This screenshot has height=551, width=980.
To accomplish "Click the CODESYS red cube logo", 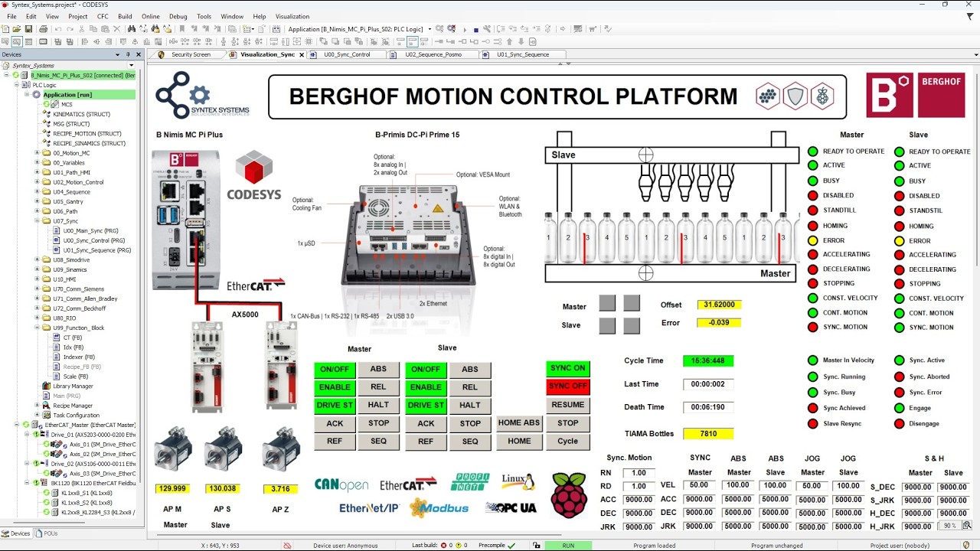I will [254, 168].
